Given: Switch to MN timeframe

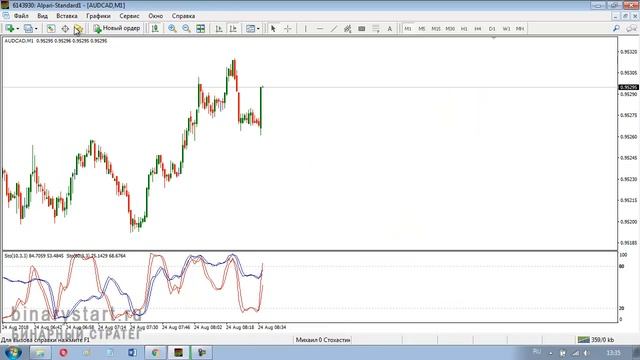Looking at the screenshot, I should point(520,29).
